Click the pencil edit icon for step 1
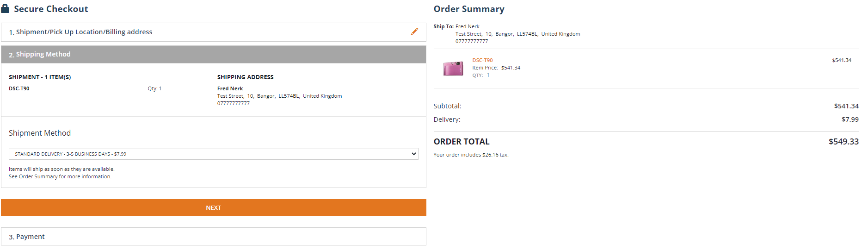The height and width of the screenshot is (251, 868). click(x=414, y=31)
